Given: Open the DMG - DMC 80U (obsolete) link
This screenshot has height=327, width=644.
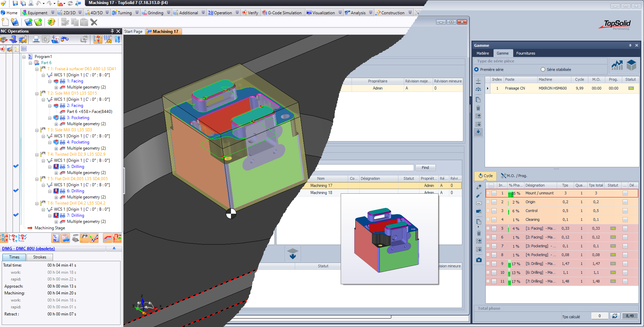Looking at the screenshot, I should click(29, 249).
